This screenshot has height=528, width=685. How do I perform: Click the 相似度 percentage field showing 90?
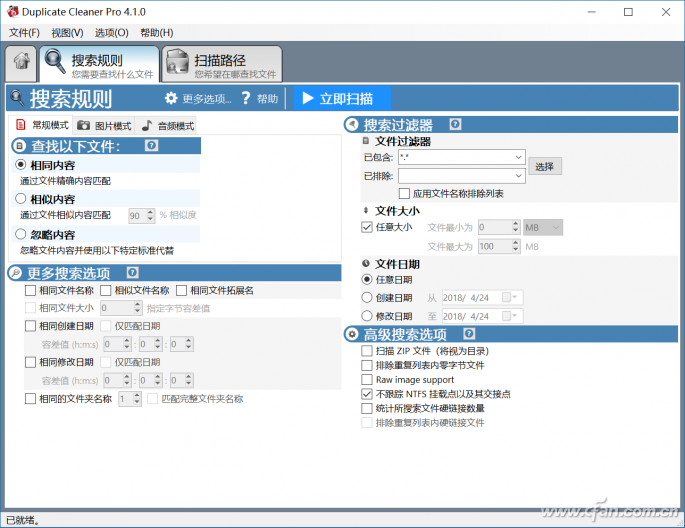tap(137, 215)
